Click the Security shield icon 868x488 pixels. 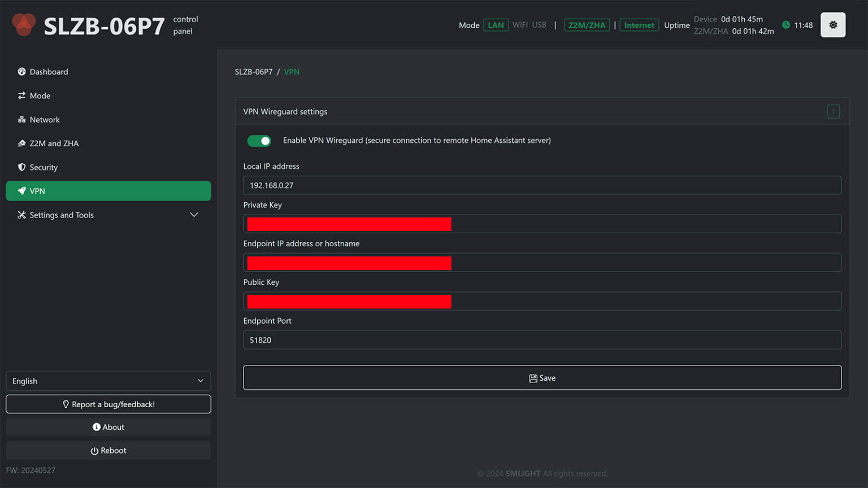click(x=21, y=167)
